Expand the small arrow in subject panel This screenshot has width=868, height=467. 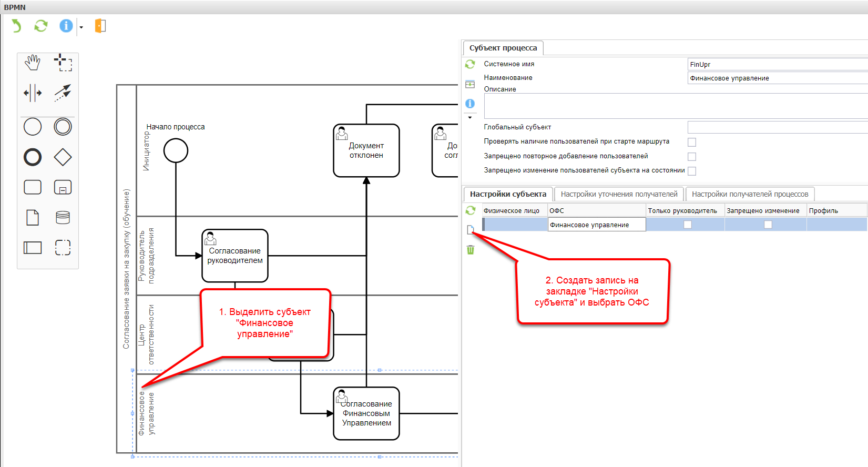470,117
